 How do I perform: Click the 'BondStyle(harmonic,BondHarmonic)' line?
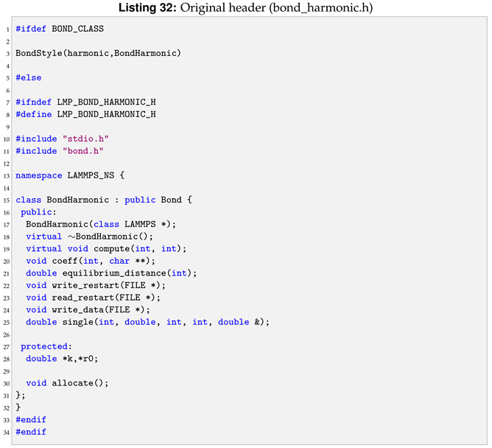point(98,53)
